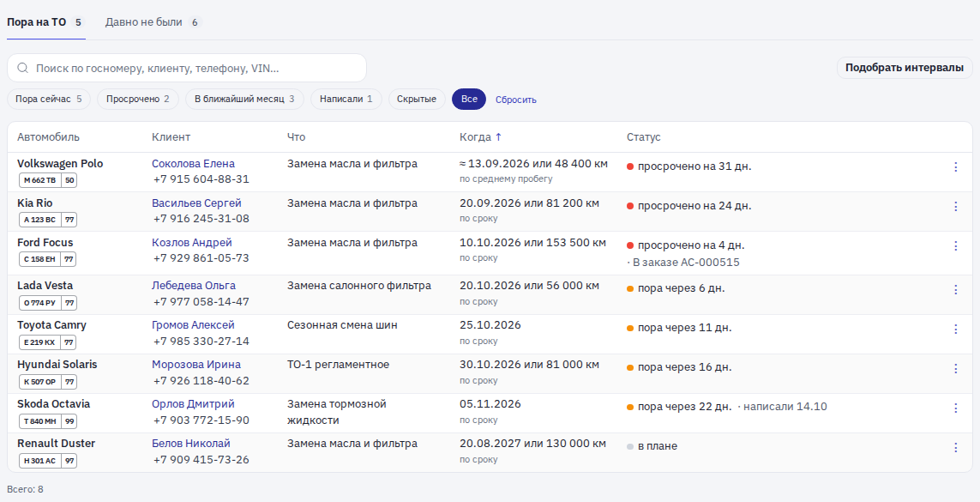Click license plate Т 840 МН 99
The height and width of the screenshot is (502, 980).
pyautogui.click(x=47, y=421)
